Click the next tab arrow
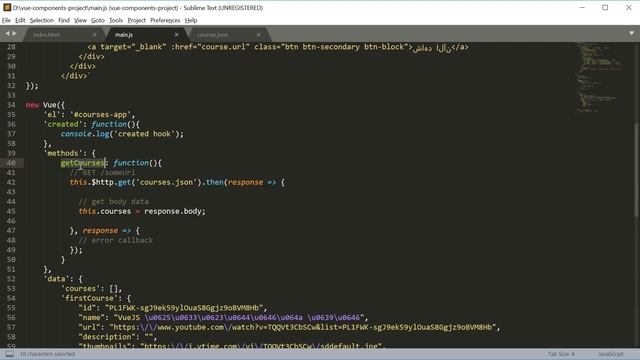Screen dimensions: 640x360 14,33
